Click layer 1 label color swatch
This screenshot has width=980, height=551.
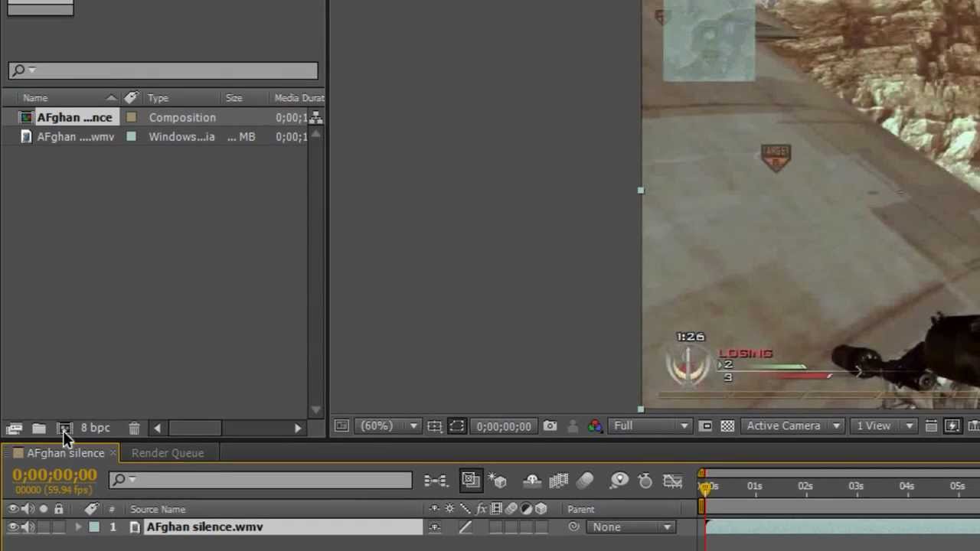tap(94, 527)
